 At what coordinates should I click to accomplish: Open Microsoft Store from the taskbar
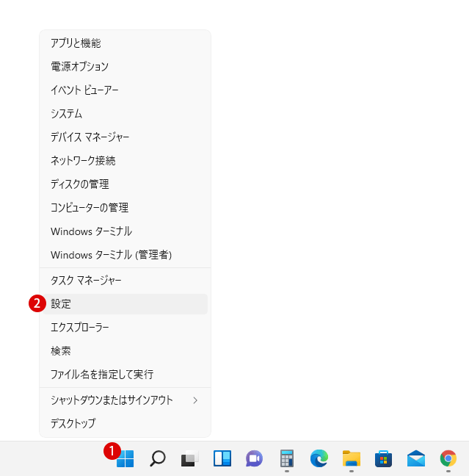point(383,458)
